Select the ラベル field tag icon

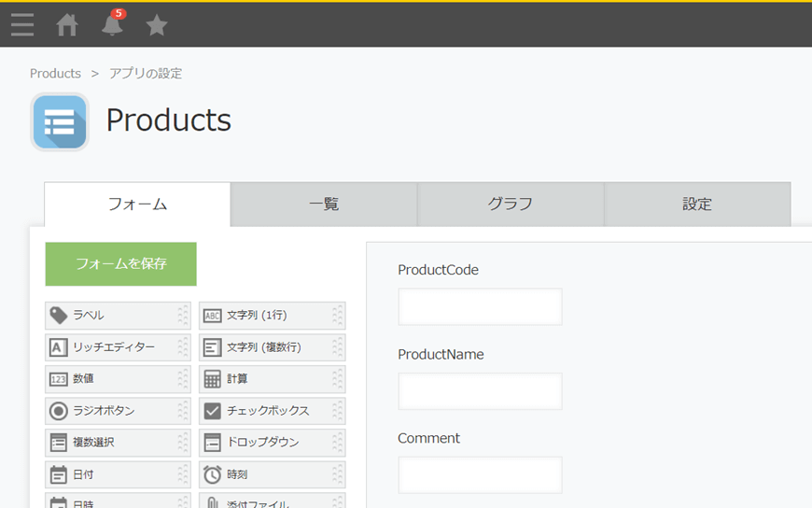pyautogui.click(x=58, y=316)
